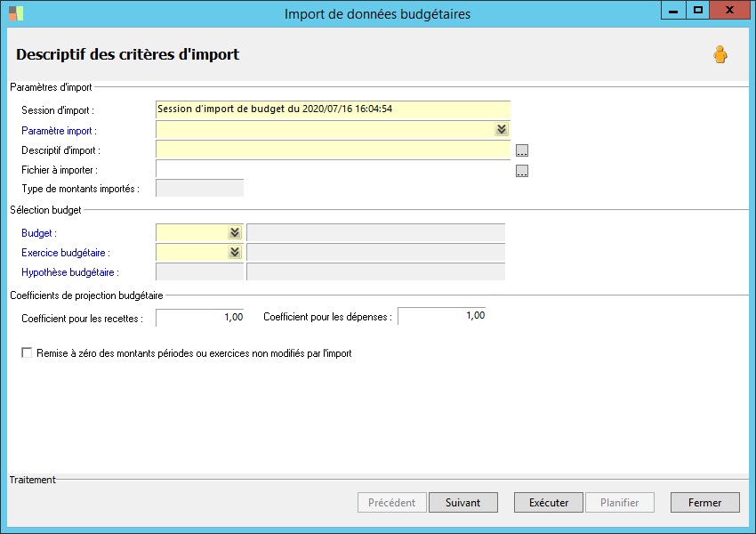
Task: Maximize the Import de données budgétaires window
Action: click(697, 10)
